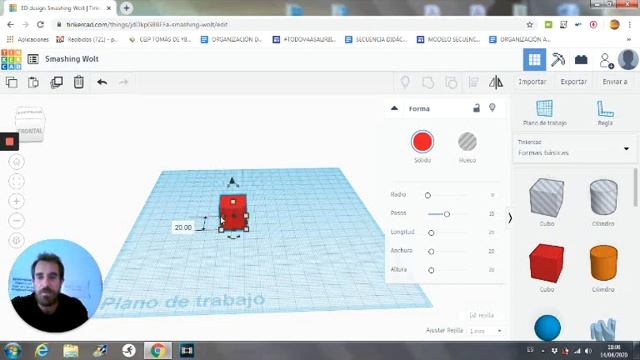The image size is (640, 360).
Task: Click the Mirror tool icon
Action: click(496, 82)
